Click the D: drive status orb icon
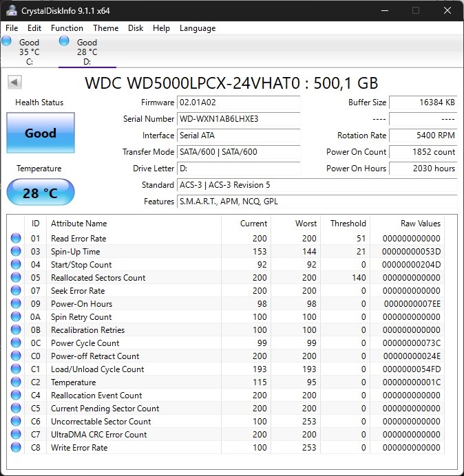This screenshot has height=476, width=464. coord(65,41)
